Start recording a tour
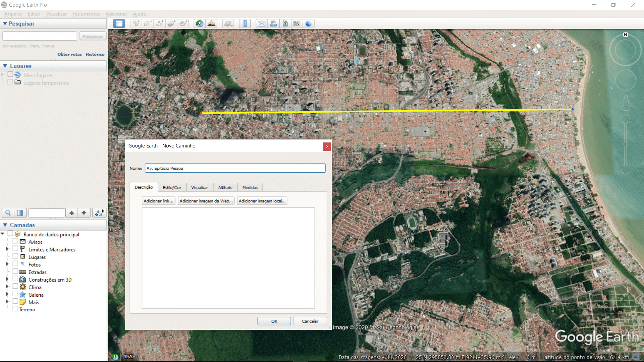Screen dimensions: 644x362 [x=183, y=23]
